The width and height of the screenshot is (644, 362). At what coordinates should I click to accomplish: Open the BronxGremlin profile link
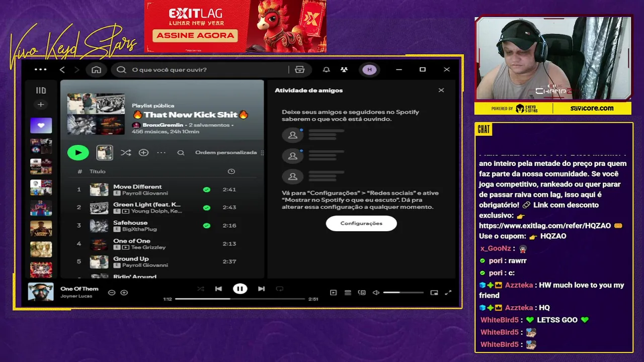click(164, 125)
